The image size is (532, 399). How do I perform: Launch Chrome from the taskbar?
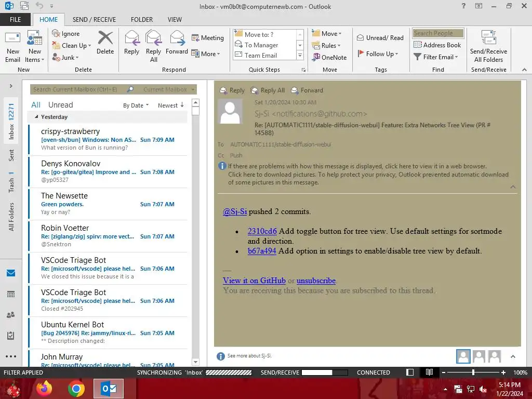[76, 389]
